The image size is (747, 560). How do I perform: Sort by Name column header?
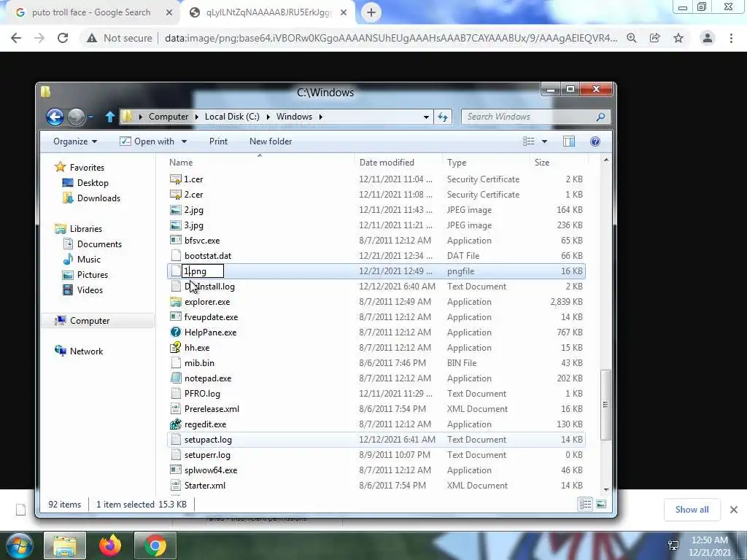tap(260, 163)
